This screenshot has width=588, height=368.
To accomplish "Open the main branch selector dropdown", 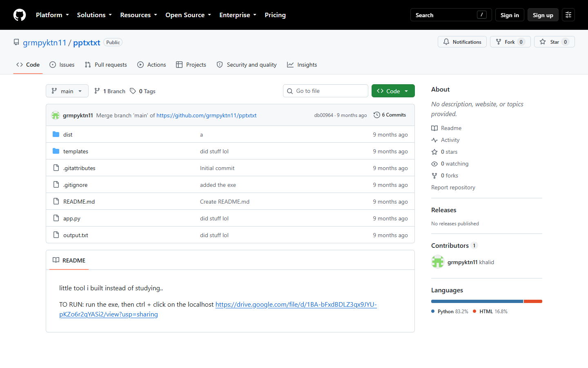I will [67, 91].
